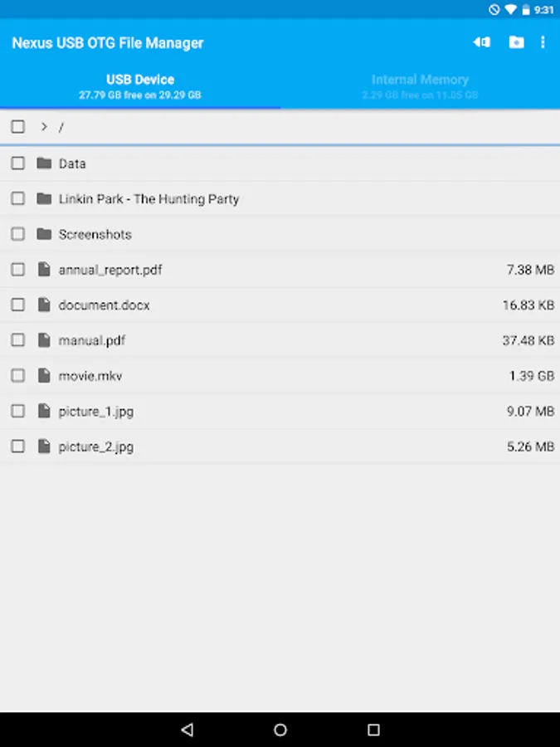The image size is (560, 747).
Task: Tap the Android recent apps square button
Action: pyautogui.click(x=374, y=730)
